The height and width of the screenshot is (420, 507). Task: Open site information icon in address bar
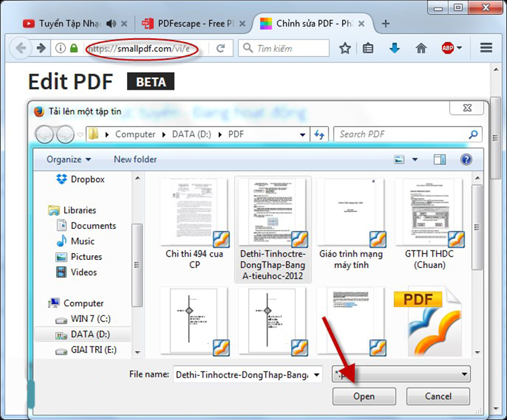pos(60,49)
